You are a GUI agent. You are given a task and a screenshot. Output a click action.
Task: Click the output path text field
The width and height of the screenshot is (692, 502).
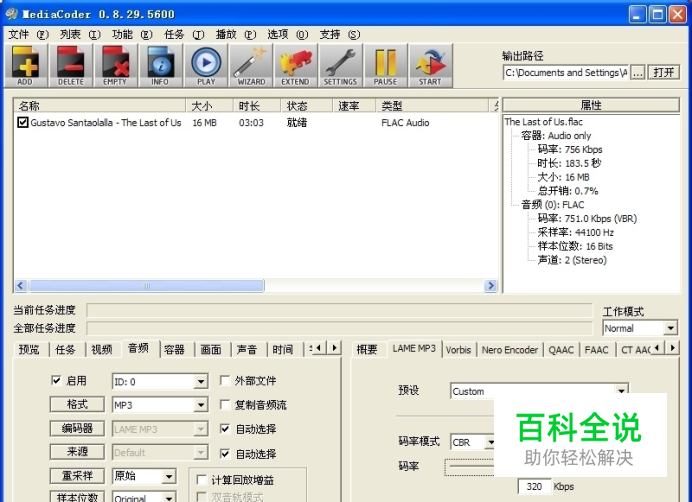[565, 72]
